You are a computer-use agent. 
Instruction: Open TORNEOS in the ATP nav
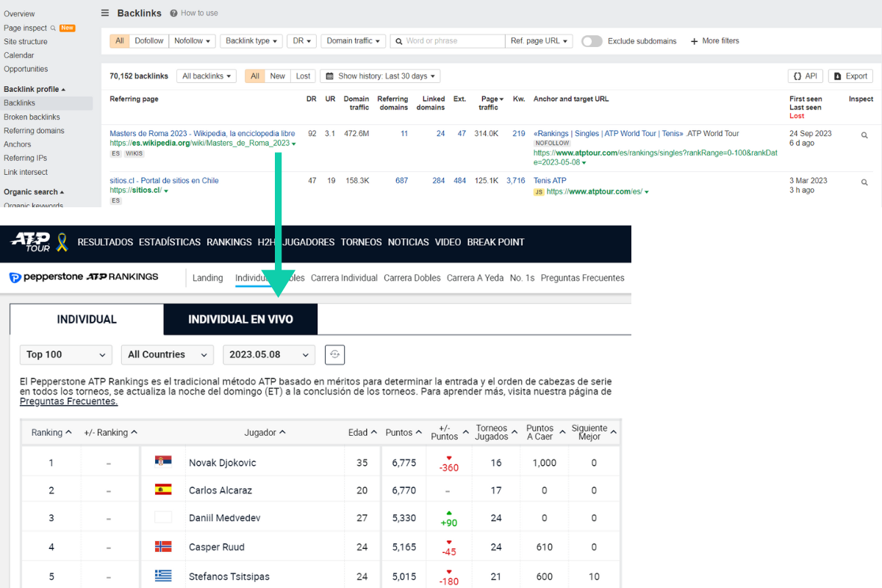coord(362,242)
